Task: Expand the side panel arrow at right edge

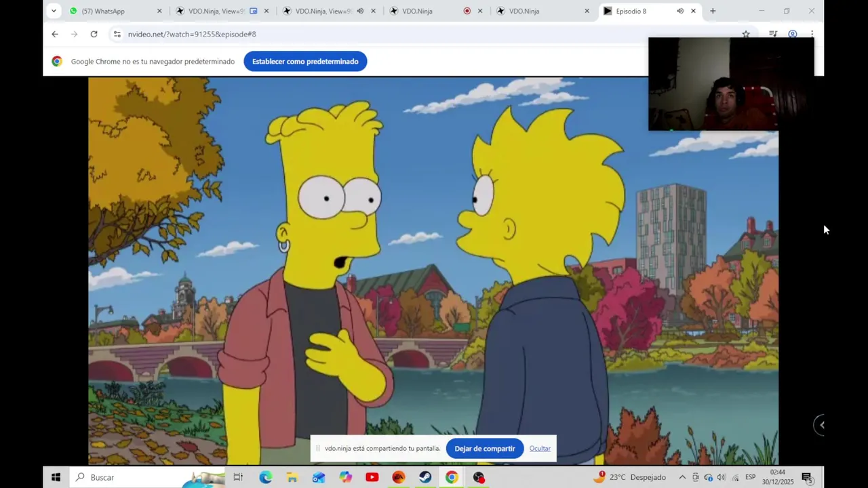Action: 821,425
